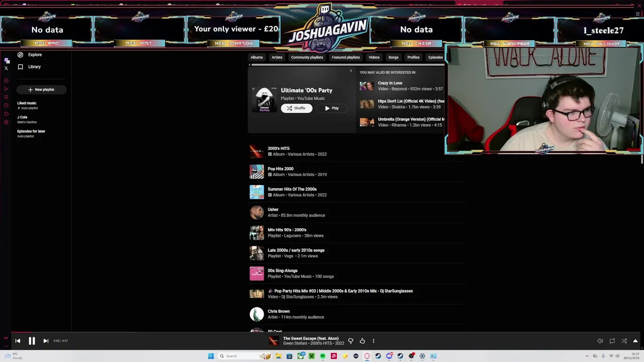
Task: Like The Sweet Escape song
Action: 362,341
